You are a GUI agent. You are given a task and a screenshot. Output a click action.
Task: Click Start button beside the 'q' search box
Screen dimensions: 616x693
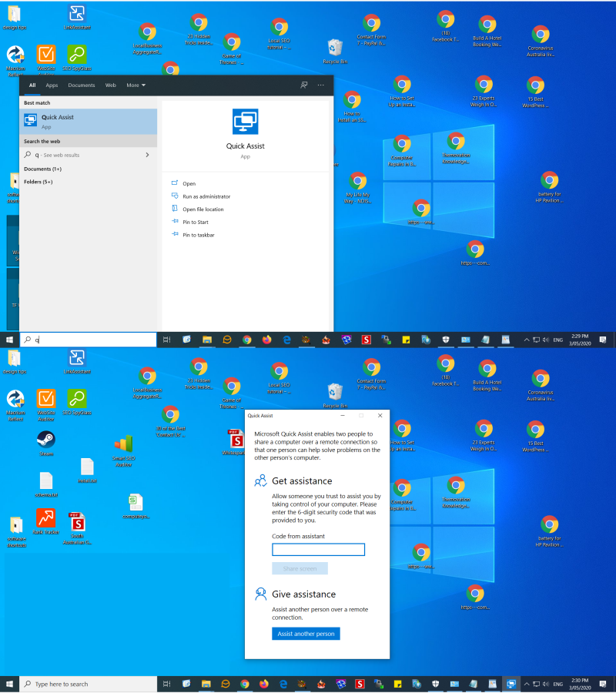[9, 340]
